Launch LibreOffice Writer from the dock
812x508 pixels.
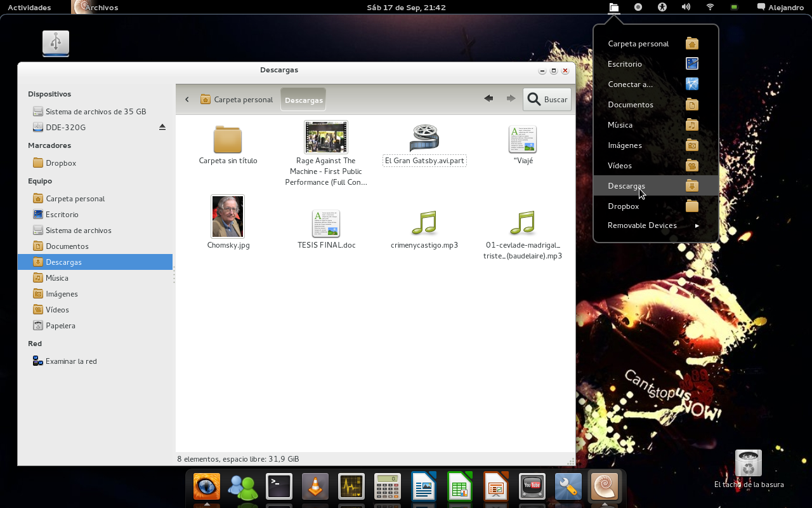pyautogui.click(x=423, y=487)
